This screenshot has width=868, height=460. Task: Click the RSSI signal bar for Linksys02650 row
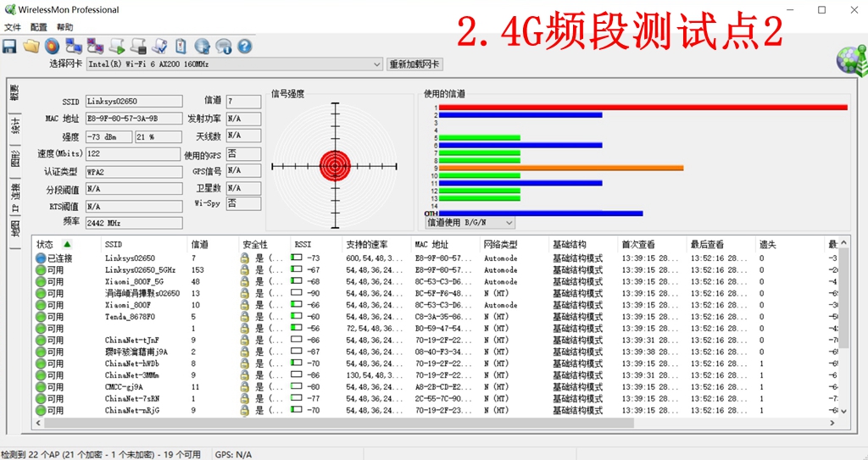point(298,258)
